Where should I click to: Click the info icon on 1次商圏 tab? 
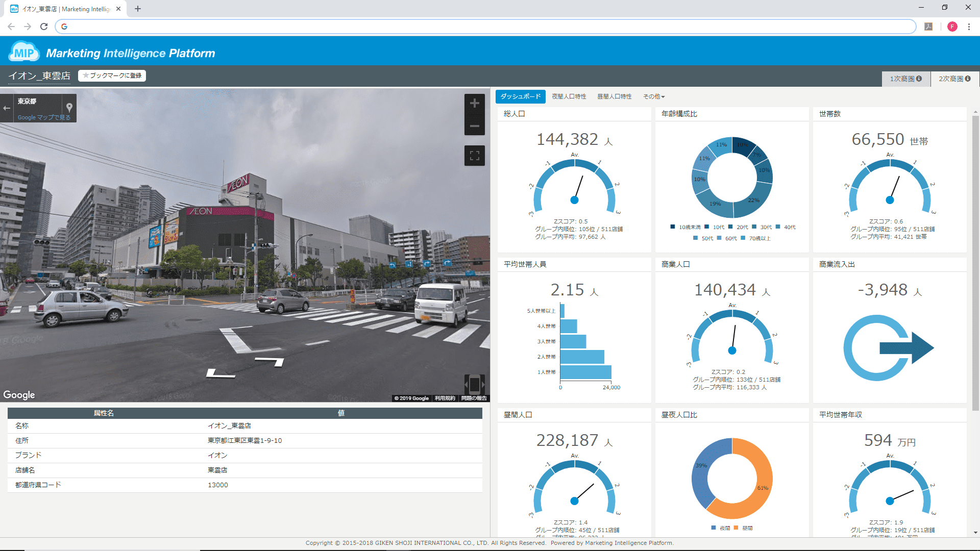click(x=919, y=79)
